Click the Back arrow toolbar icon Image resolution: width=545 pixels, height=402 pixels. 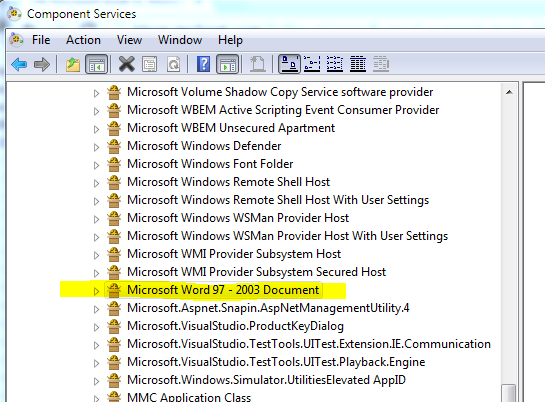point(19,64)
